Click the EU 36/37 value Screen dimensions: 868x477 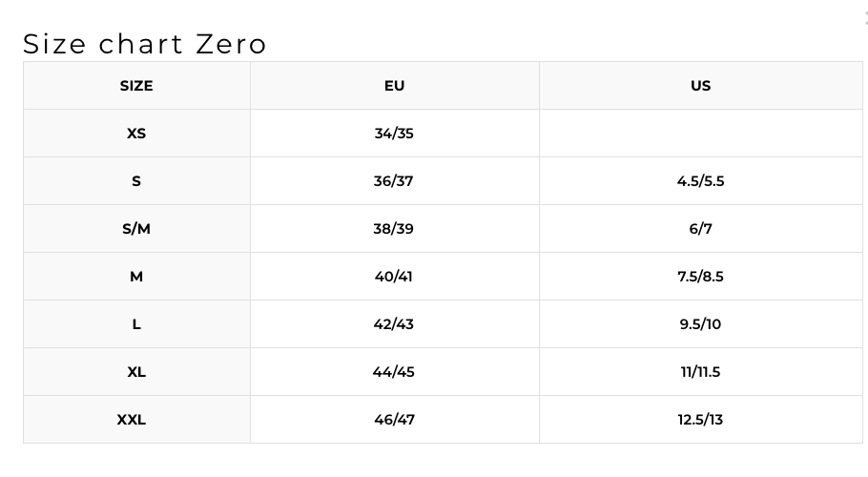point(394,181)
